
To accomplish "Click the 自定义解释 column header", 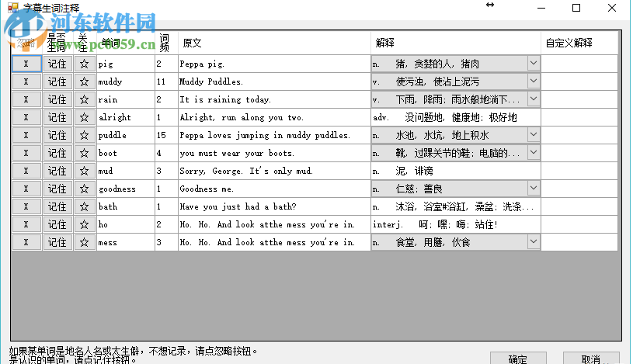I will click(x=579, y=43).
